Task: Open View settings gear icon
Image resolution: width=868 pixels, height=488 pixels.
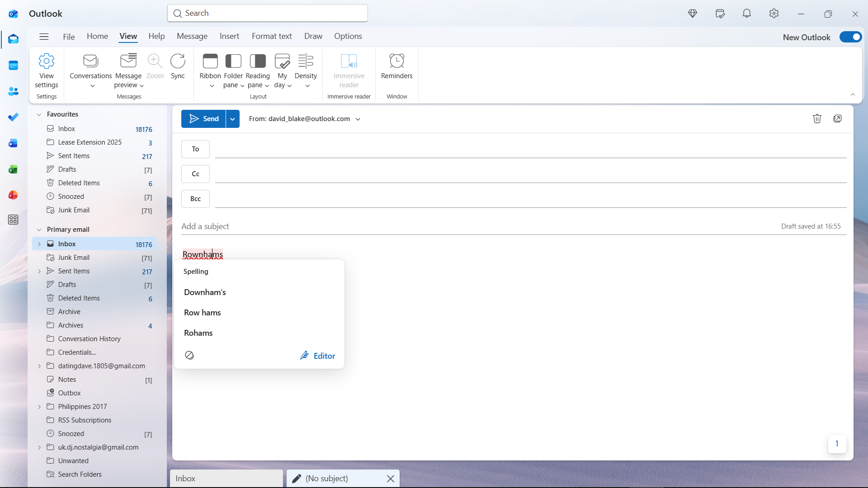Action: 46,61
